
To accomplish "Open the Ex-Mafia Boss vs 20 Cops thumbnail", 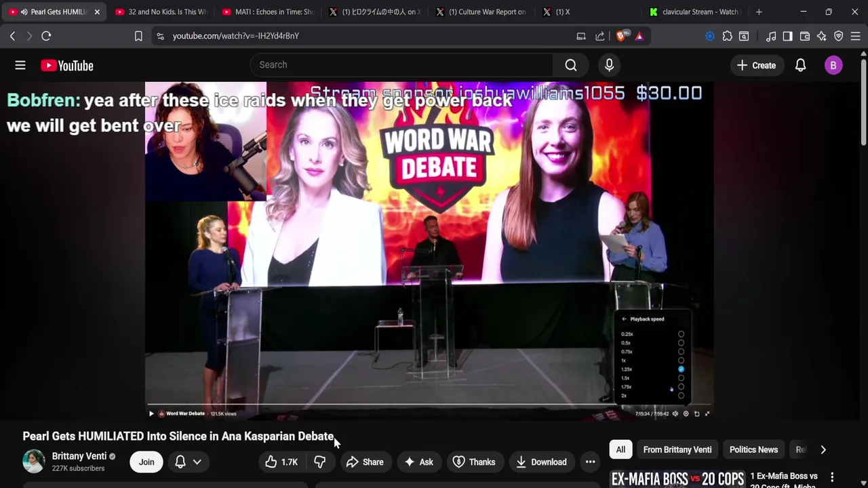I will pos(677,479).
